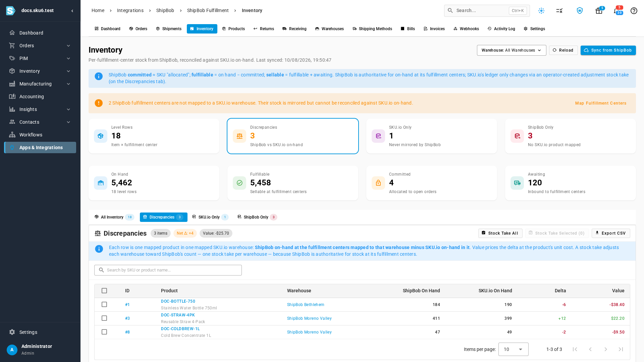Click the Awaiting card truck icon
The width and height of the screenshot is (644, 362).
click(x=517, y=183)
